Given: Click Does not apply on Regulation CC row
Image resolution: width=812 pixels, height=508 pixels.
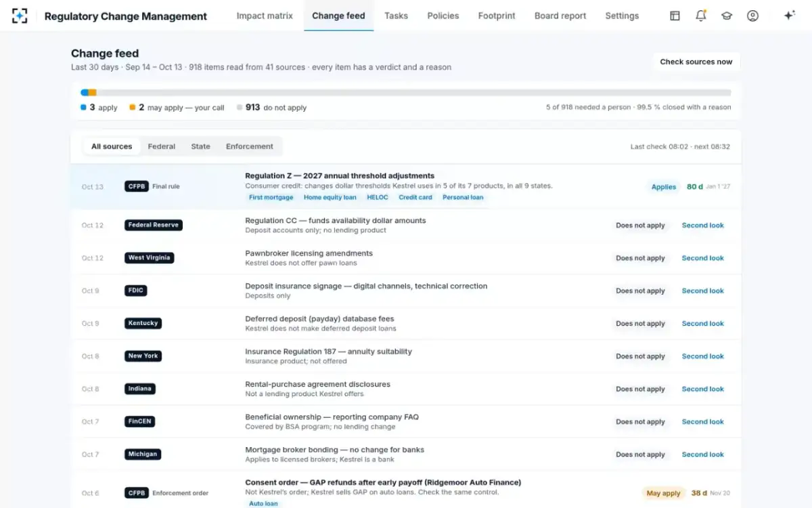Looking at the screenshot, I should point(640,226).
